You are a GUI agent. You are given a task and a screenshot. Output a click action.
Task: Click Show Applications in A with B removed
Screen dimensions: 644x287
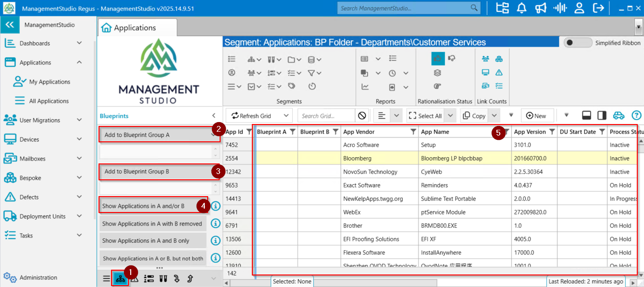153,224
